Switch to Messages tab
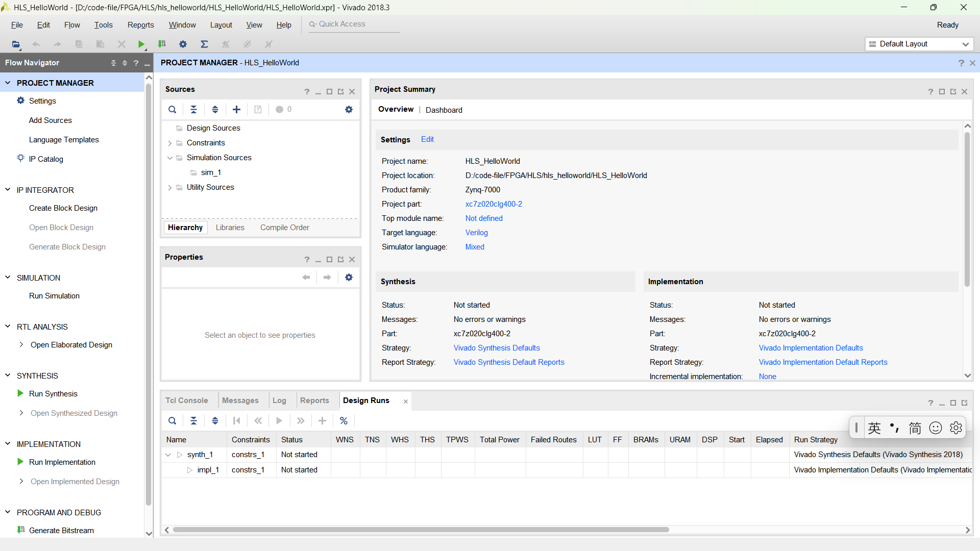The height and width of the screenshot is (551, 980). (240, 400)
